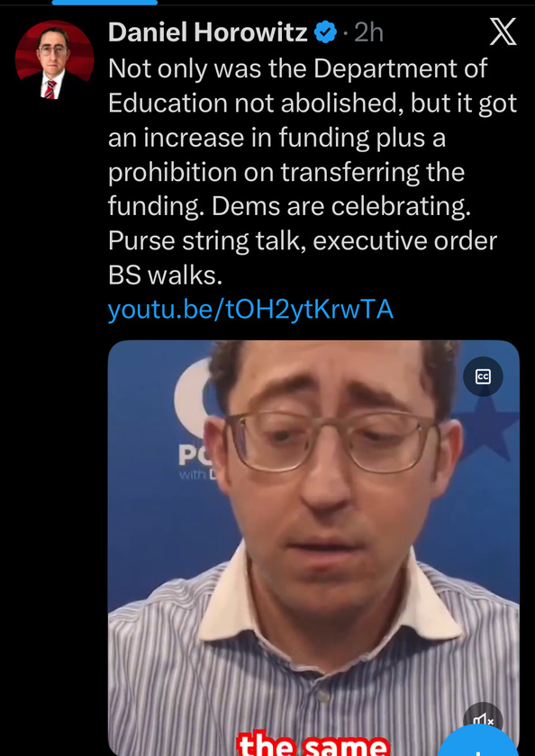Screen dimensions: 535x756
Task: Tap the red 'the same' caption overlay
Action: (x=313, y=744)
